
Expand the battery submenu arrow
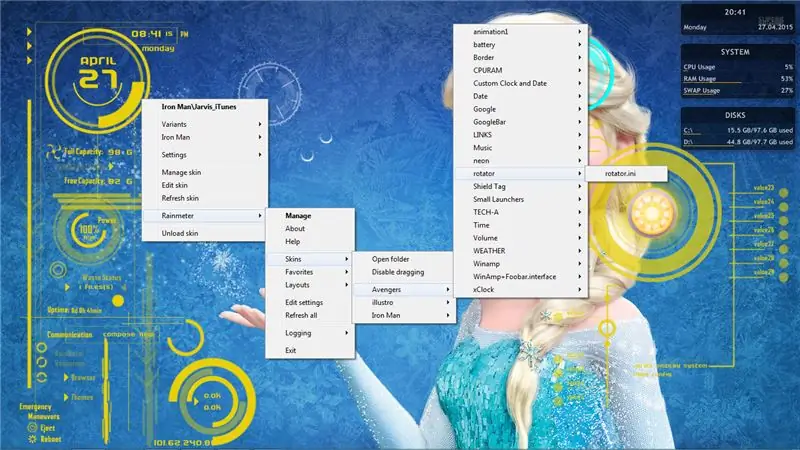(580, 44)
